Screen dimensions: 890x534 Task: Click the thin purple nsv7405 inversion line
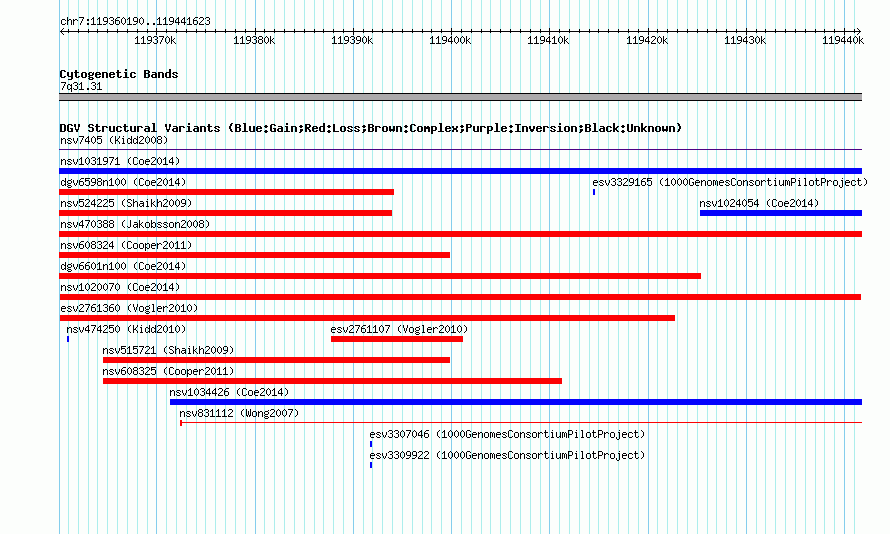[x=460, y=150]
